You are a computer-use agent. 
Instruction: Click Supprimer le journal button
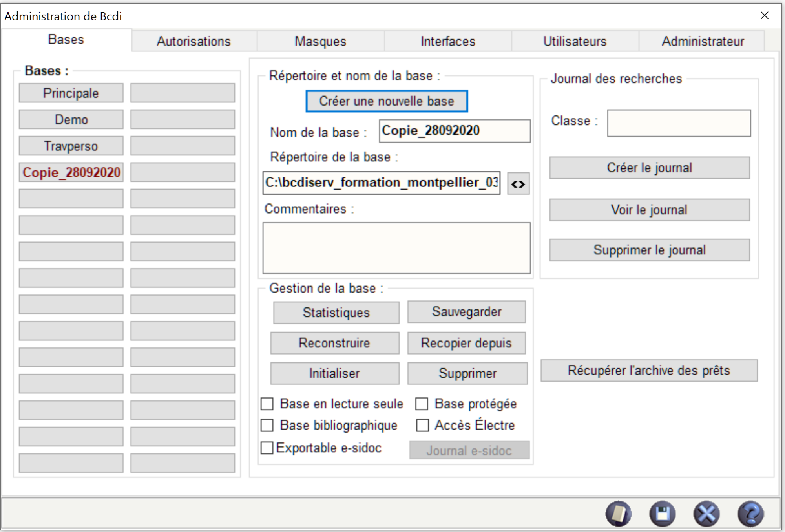(x=650, y=250)
